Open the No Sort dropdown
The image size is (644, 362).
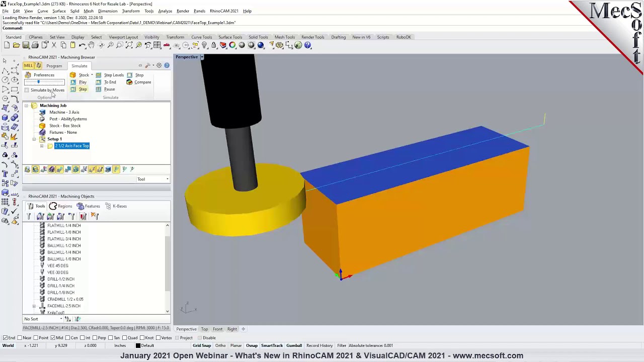pyautogui.click(x=44, y=319)
